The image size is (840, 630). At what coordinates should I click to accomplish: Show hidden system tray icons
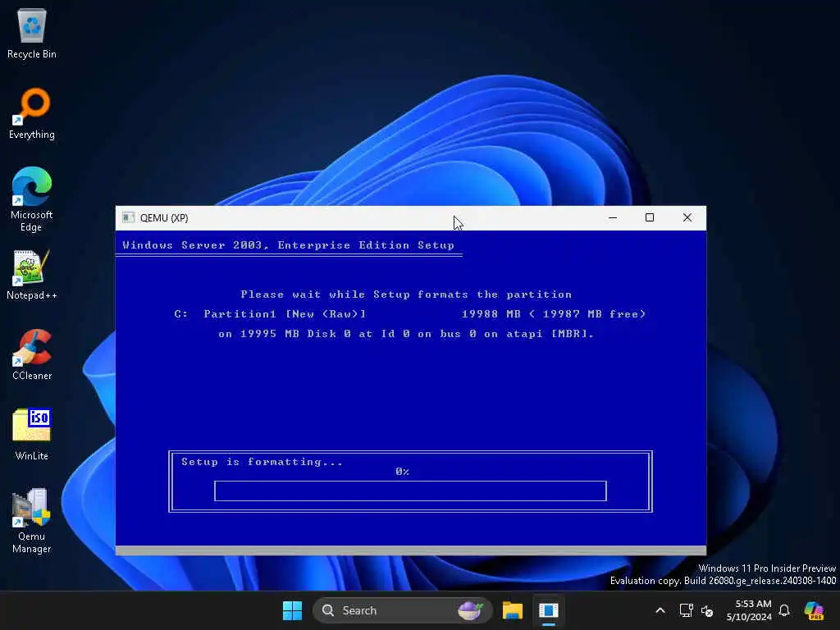660,610
